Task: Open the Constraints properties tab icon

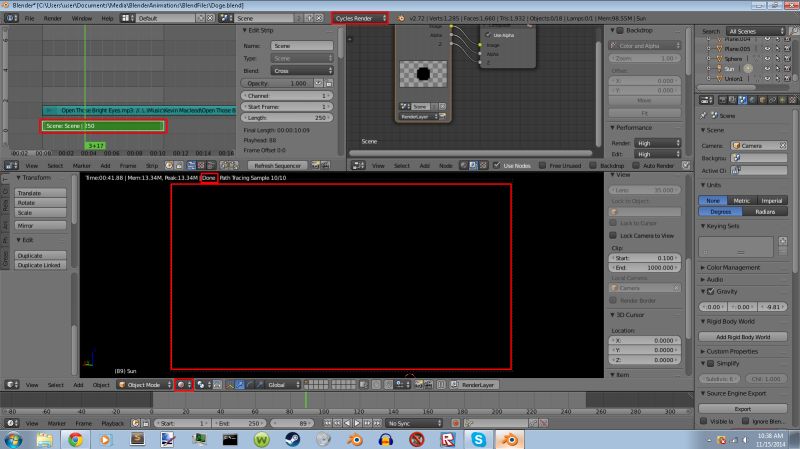Action: pos(772,100)
